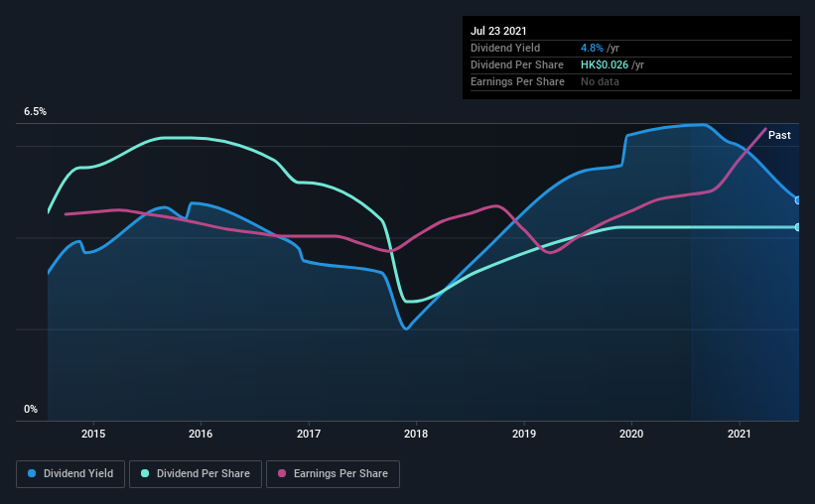The image size is (815, 504).
Task: Click the 0% y-axis label
Action: coord(31,410)
